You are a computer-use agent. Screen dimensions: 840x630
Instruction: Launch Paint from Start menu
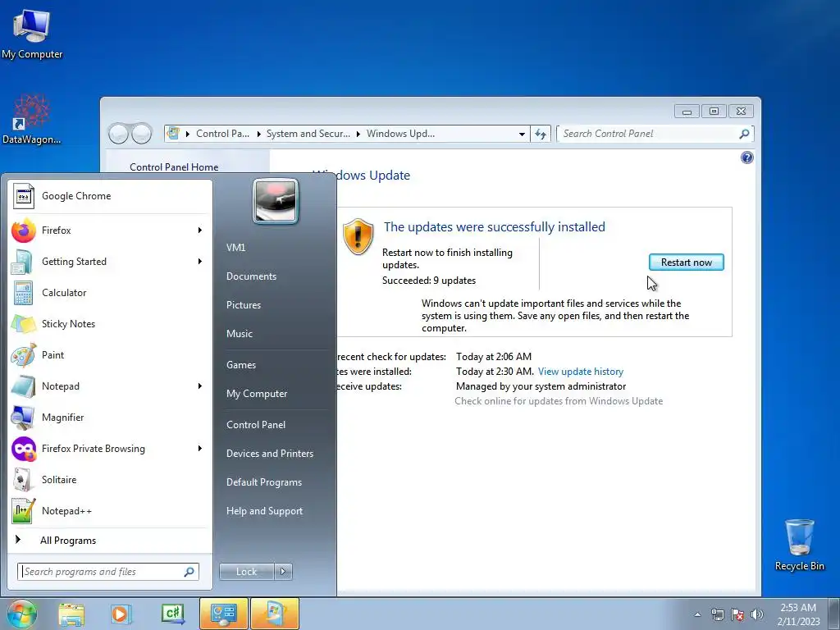pos(110,354)
